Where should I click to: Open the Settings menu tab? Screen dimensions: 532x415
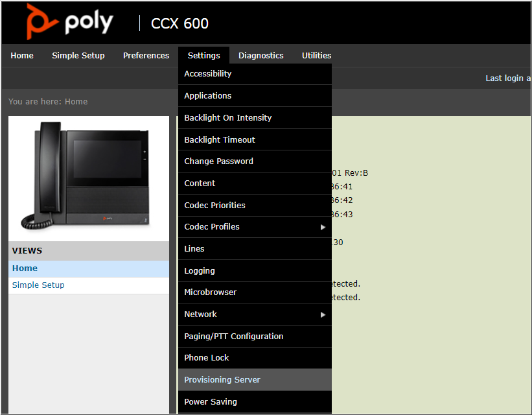(x=203, y=56)
